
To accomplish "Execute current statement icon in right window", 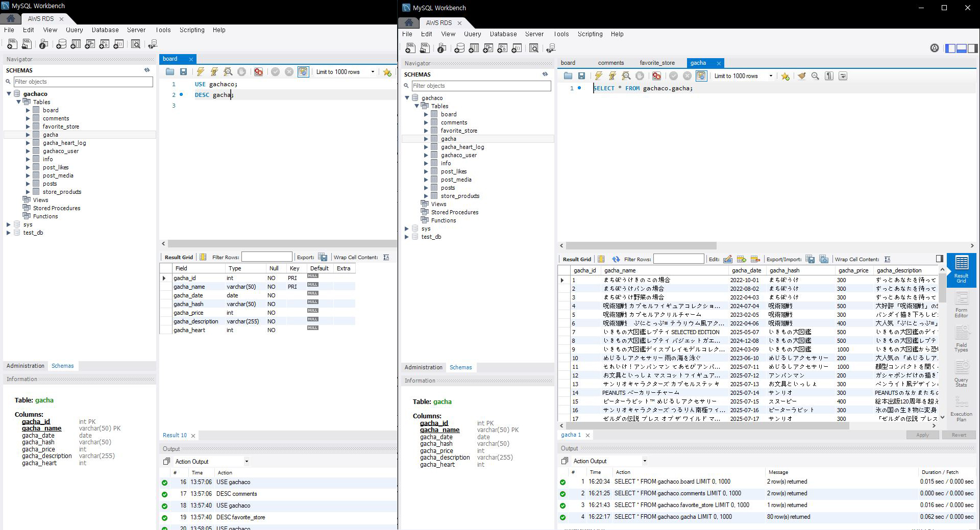I will 612,76.
